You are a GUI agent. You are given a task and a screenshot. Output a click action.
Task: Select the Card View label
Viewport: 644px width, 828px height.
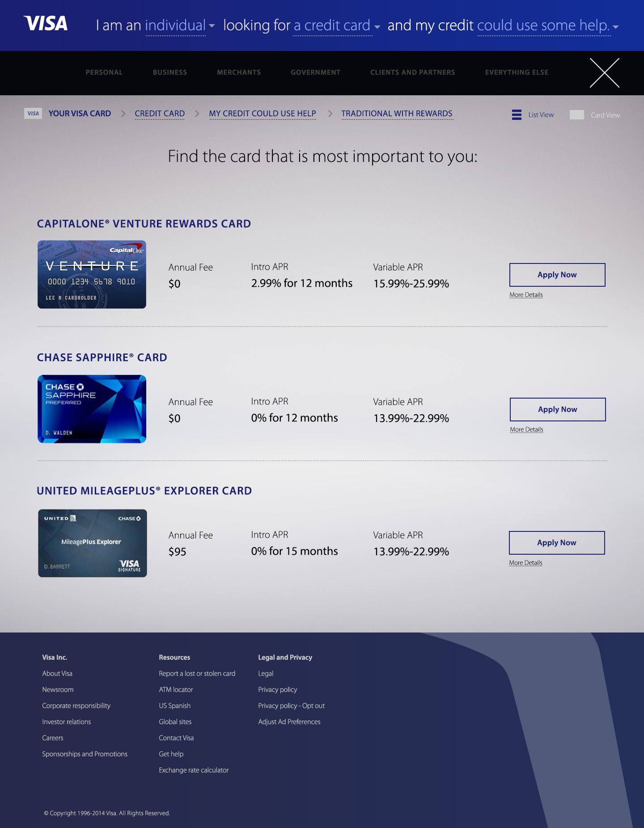(605, 115)
